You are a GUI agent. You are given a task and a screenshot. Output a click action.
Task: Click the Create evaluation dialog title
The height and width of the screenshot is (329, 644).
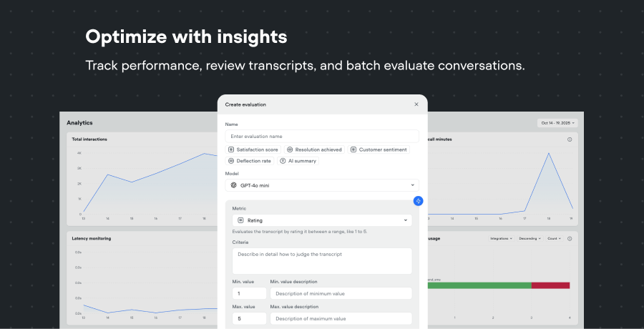(245, 104)
